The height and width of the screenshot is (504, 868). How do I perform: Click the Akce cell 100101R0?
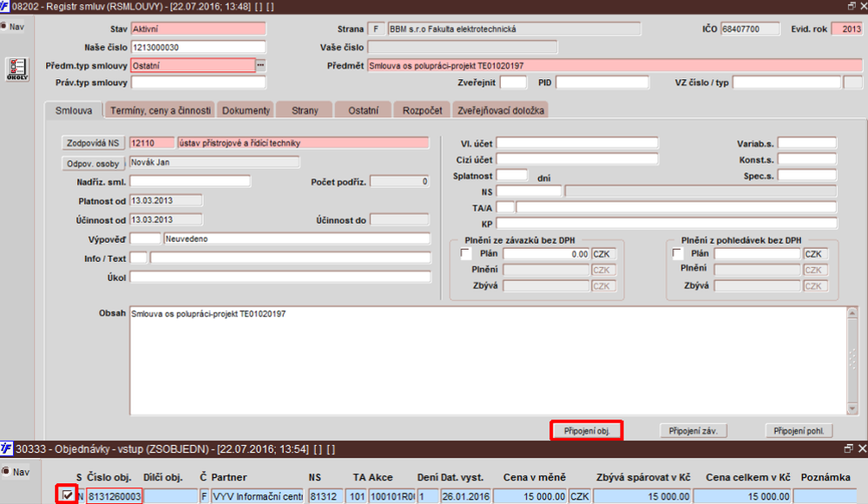pyautogui.click(x=392, y=495)
